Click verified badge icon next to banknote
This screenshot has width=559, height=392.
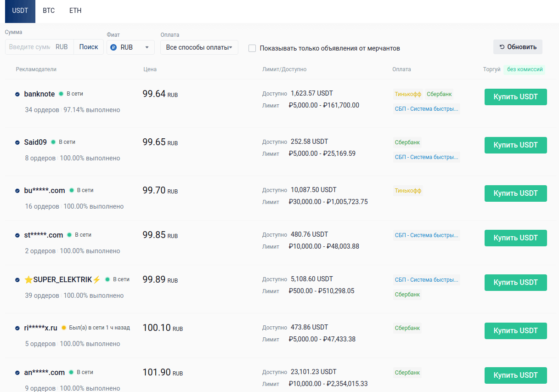[x=17, y=94]
